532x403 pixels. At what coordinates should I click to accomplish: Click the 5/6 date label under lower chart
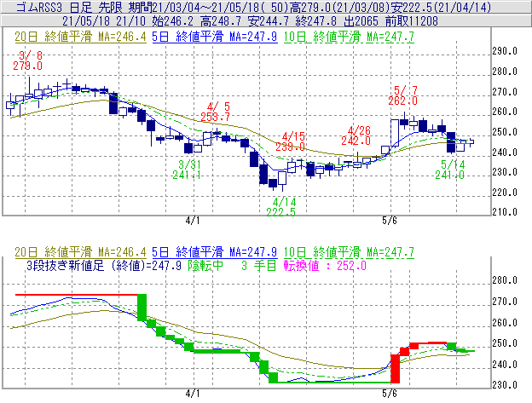(389, 394)
